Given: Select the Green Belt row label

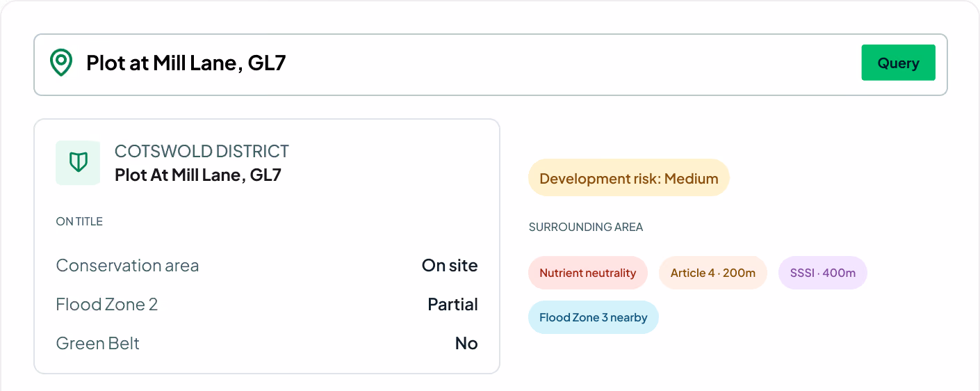Looking at the screenshot, I should (x=98, y=343).
